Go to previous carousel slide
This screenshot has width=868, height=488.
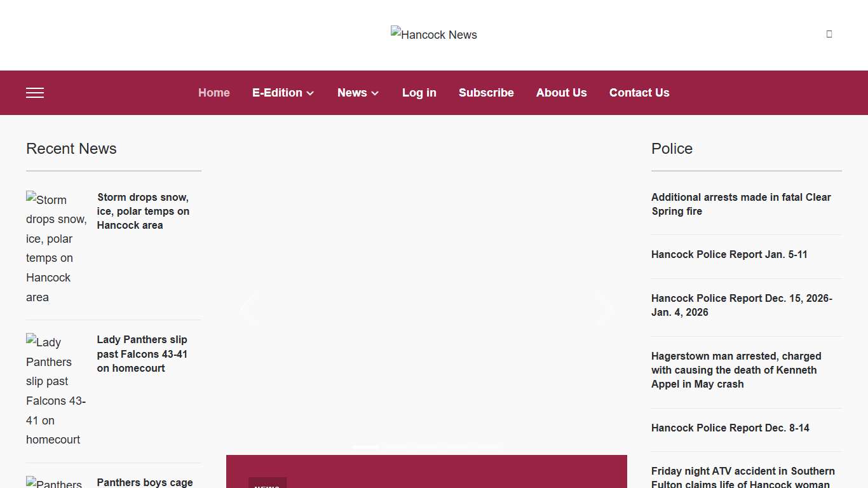point(248,309)
